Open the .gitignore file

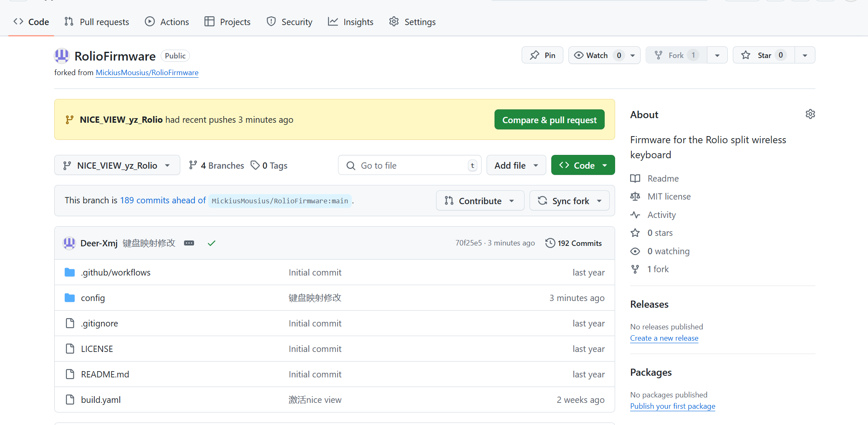tap(99, 324)
